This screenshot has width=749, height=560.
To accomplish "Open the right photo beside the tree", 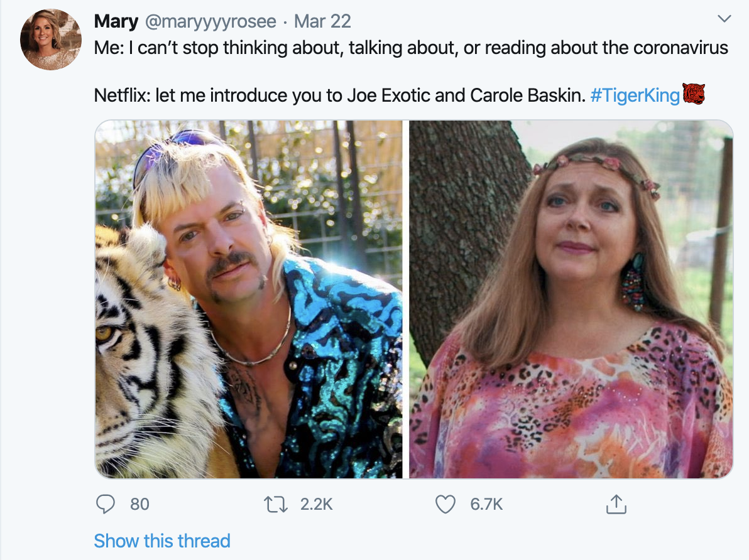I will (571, 299).
